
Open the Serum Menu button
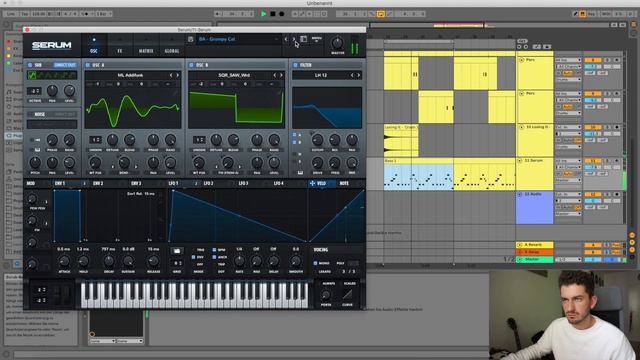317,39
